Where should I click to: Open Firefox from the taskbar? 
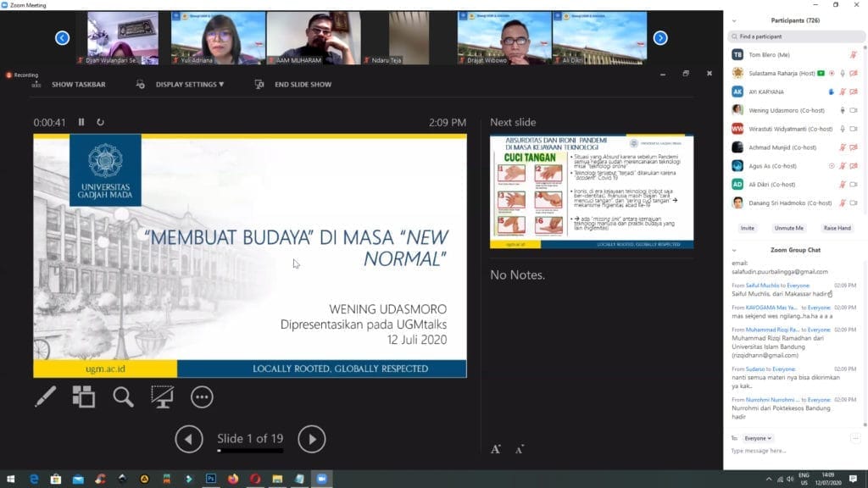click(x=233, y=480)
